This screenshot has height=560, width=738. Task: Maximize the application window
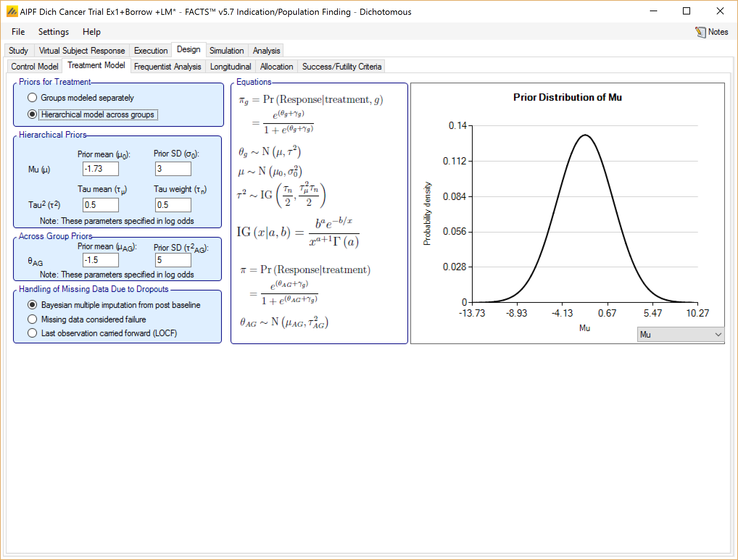click(686, 11)
